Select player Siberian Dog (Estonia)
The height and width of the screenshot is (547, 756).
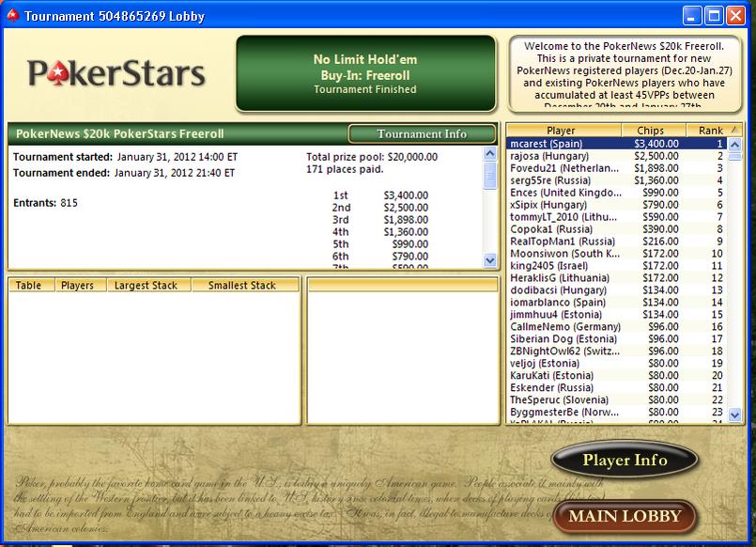617,338
